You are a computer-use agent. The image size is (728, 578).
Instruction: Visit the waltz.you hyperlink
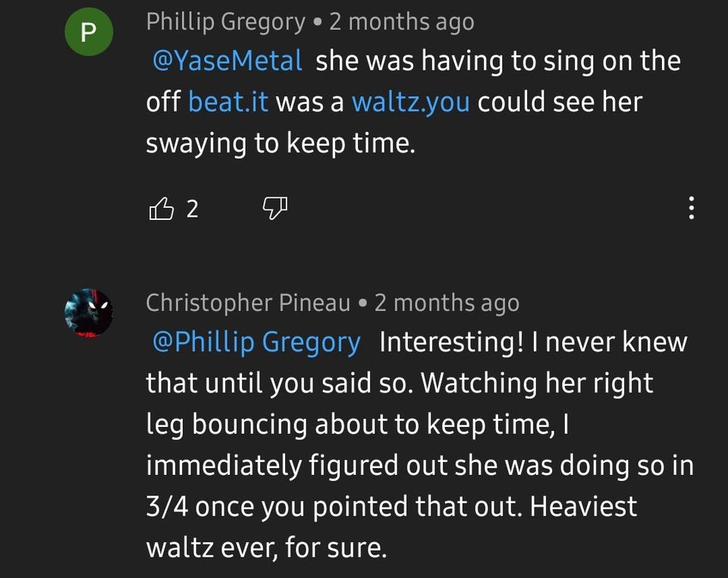410,101
